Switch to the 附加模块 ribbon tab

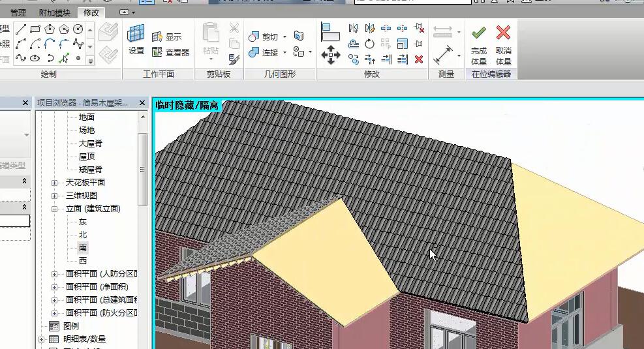coord(54,13)
